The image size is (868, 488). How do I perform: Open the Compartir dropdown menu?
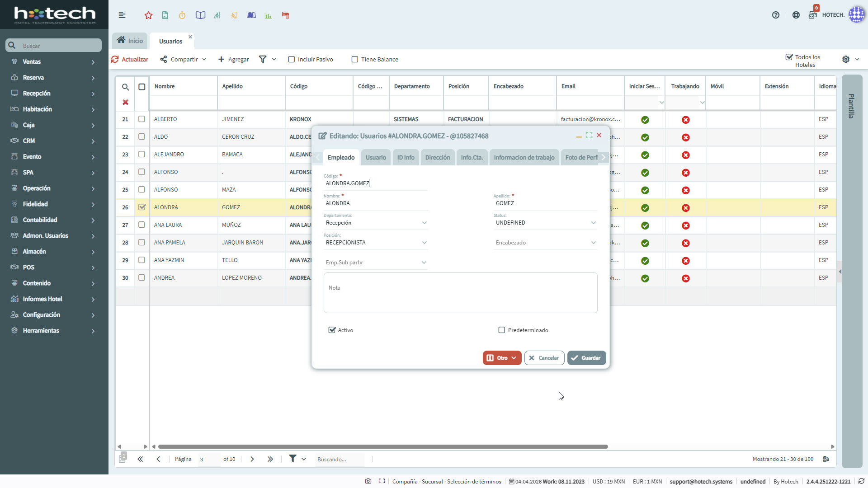[x=183, y=59]
